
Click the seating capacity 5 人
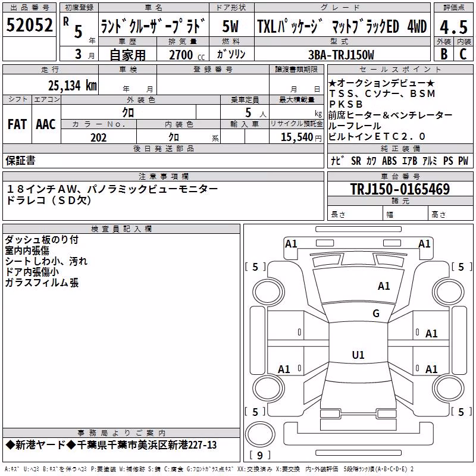(x=256, y=113)
